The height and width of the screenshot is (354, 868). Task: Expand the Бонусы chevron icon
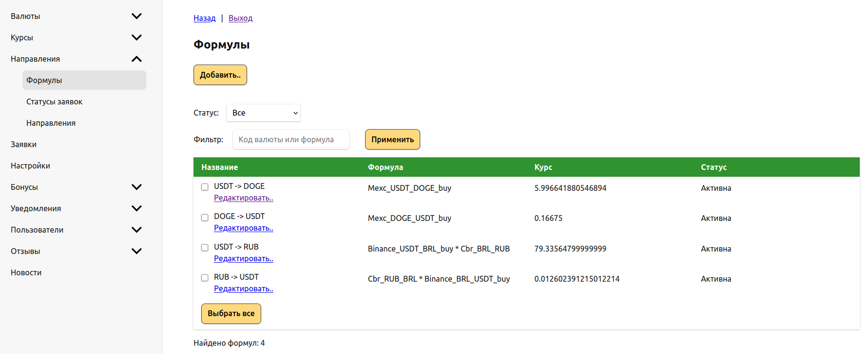137,187
